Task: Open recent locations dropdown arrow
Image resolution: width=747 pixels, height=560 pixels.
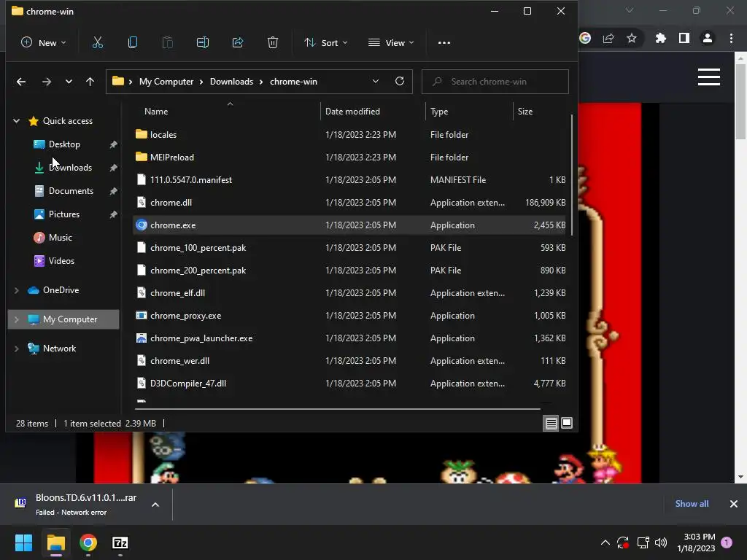Action: click(x=69, y=82)
